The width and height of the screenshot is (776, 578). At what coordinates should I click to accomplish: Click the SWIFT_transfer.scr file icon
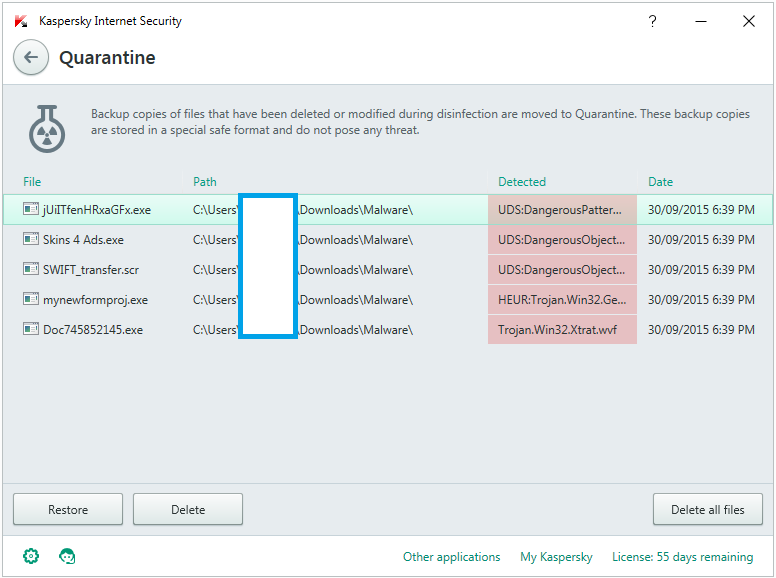click(x=31, y=269)
